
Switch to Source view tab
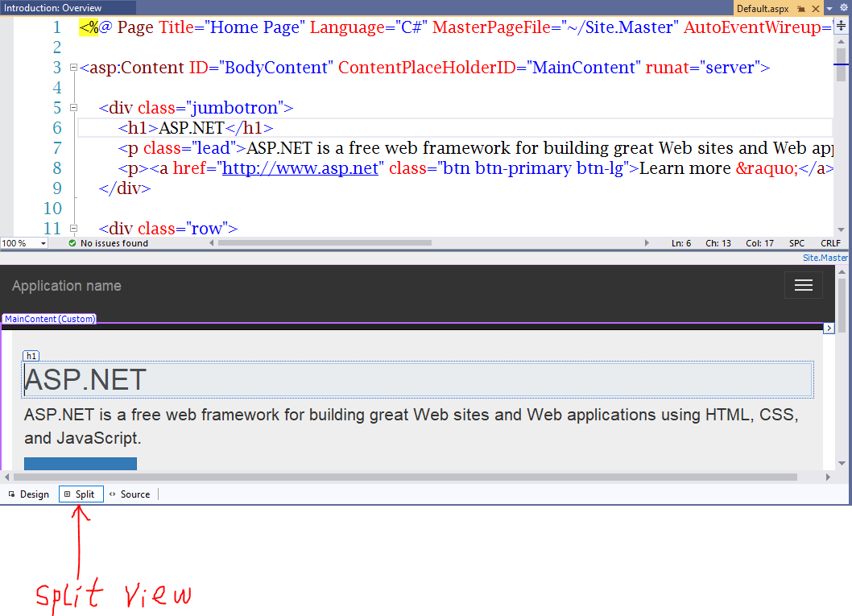click(130, 494)
